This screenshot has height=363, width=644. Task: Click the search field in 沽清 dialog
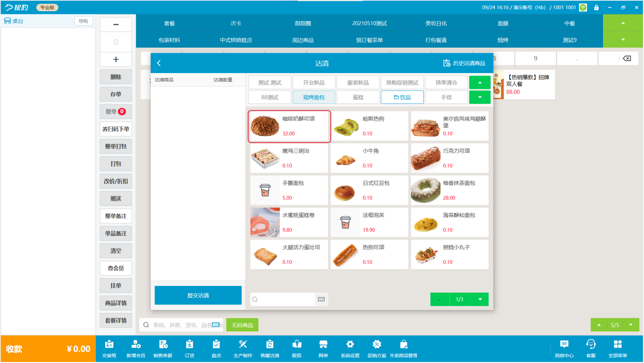(x=283, y=299)
